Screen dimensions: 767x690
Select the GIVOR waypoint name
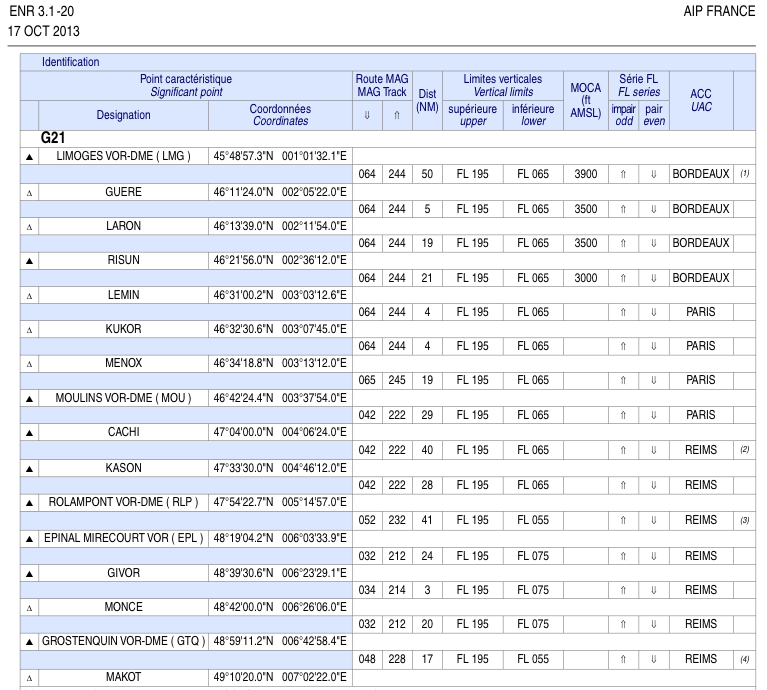(x=123, y=573)
